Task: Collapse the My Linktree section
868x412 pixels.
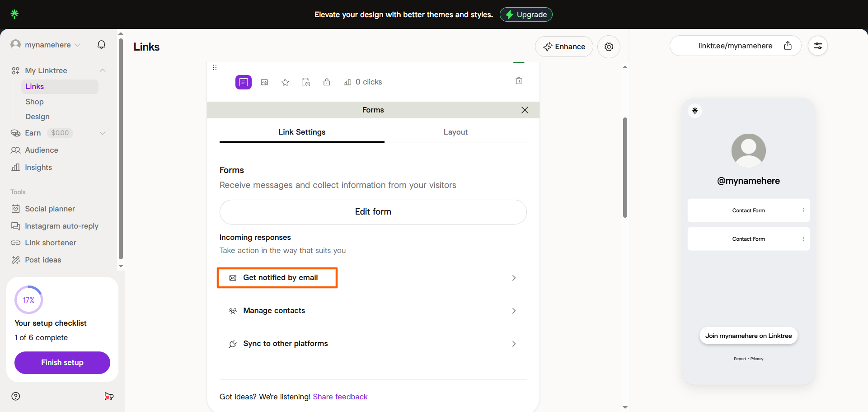Action: [103, 70]
